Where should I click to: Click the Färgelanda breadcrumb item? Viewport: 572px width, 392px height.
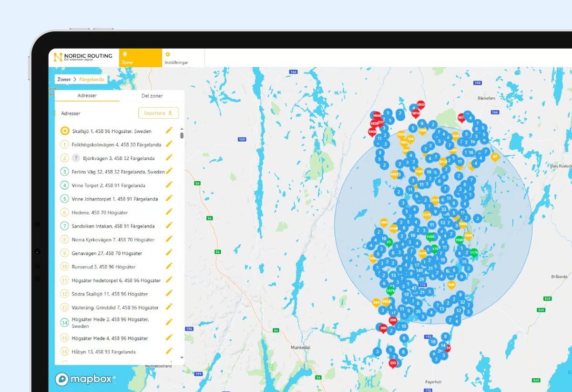coord(92,80)
